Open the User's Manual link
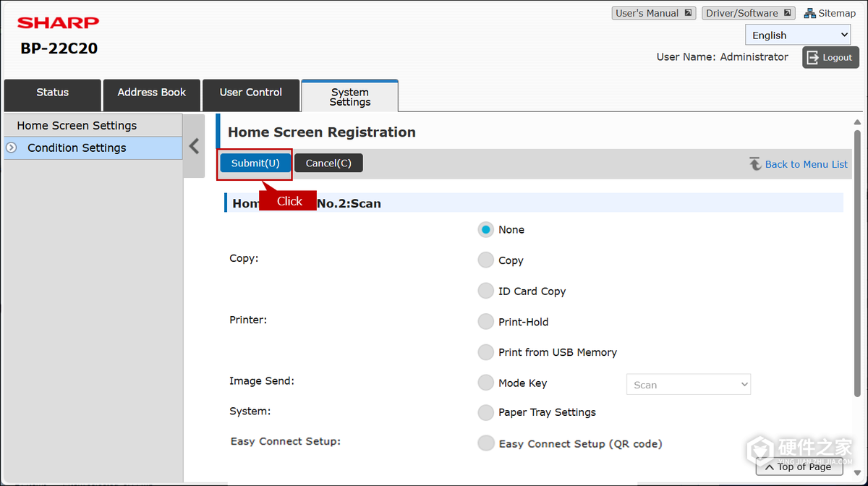 654,13
